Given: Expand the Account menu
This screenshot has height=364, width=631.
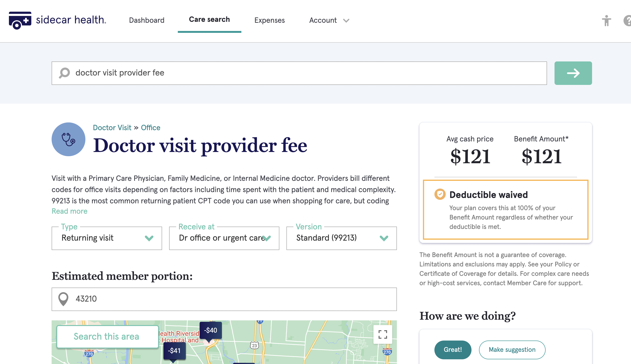Looking at the screenshot, I should point(329,20).
